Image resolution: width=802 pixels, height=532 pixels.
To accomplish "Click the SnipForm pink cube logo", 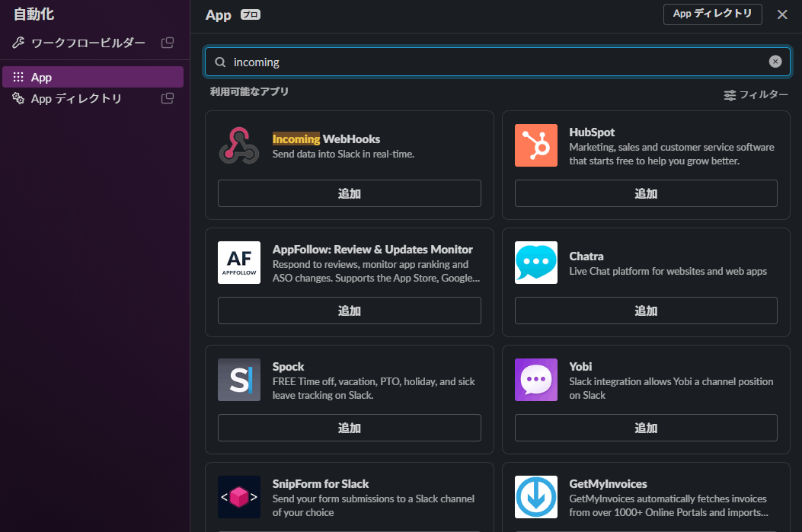I will point(239,497).
